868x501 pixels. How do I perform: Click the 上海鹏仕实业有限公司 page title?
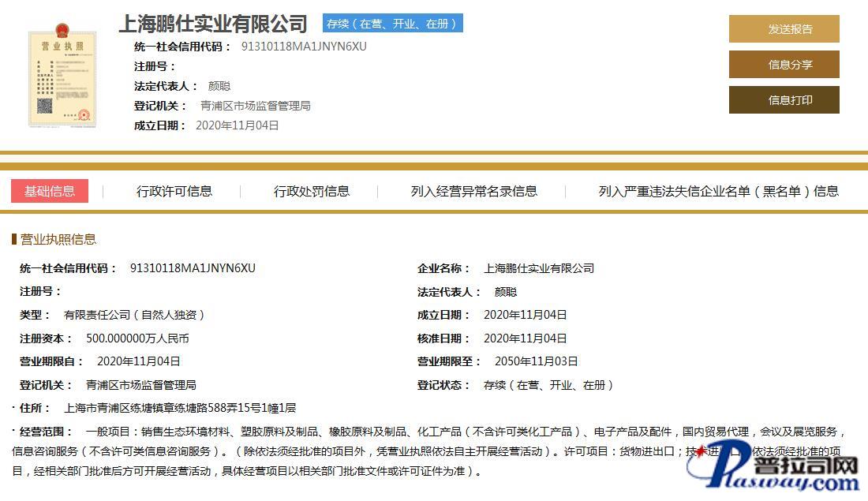pos(212,23)
